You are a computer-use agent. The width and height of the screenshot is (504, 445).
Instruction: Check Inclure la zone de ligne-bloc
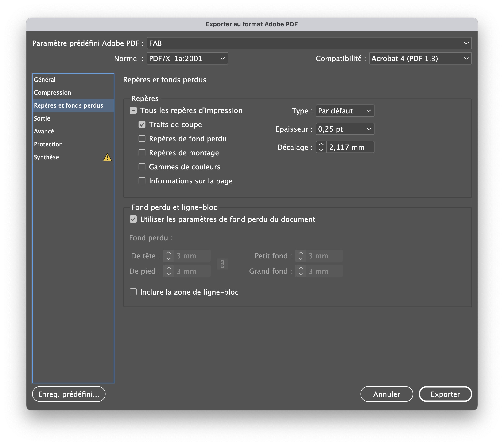133,292
